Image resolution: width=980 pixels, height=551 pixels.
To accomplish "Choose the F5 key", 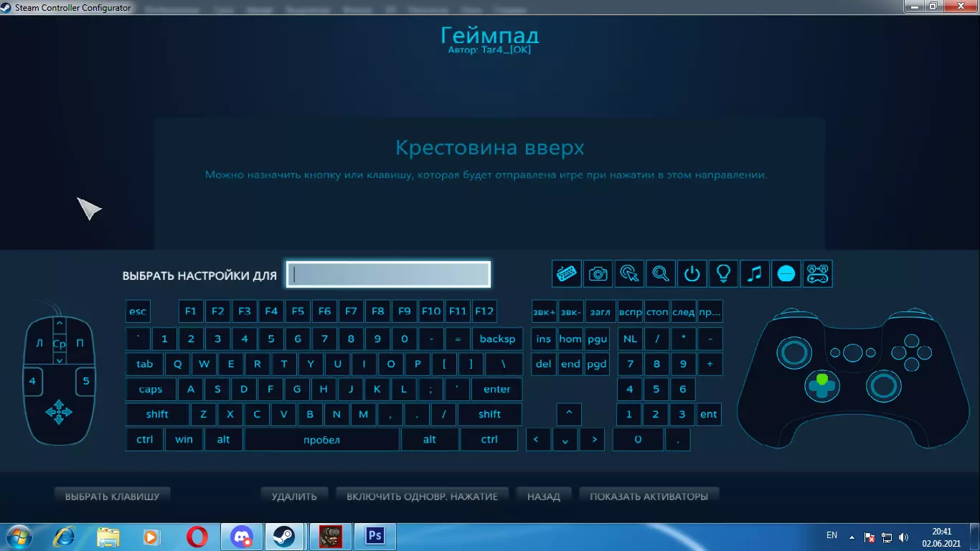I will pos(298,311).
